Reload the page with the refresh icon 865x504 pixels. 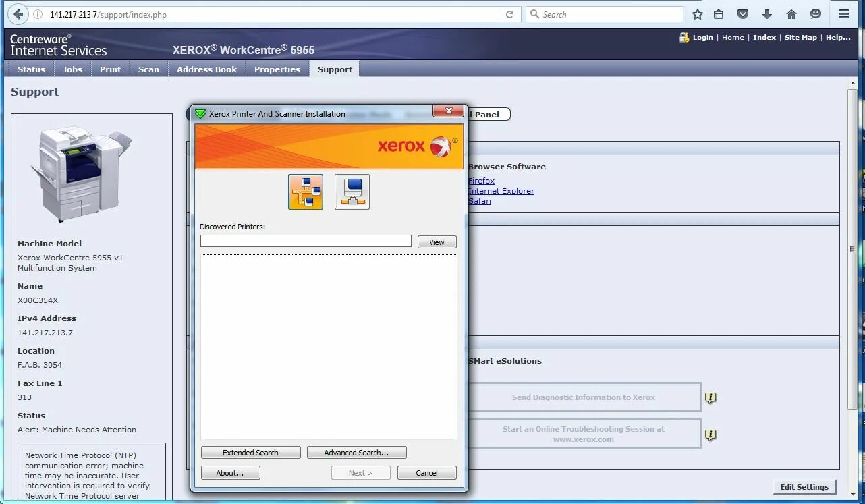tap(509, 14)
